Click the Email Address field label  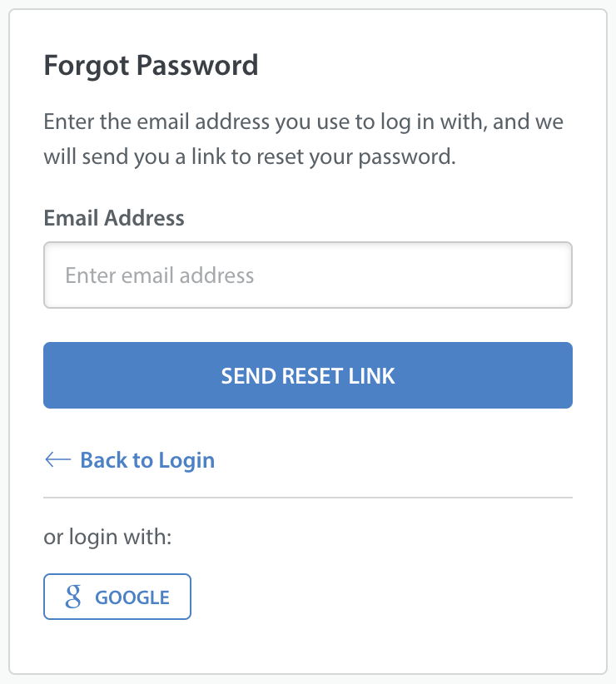(114, 218)
